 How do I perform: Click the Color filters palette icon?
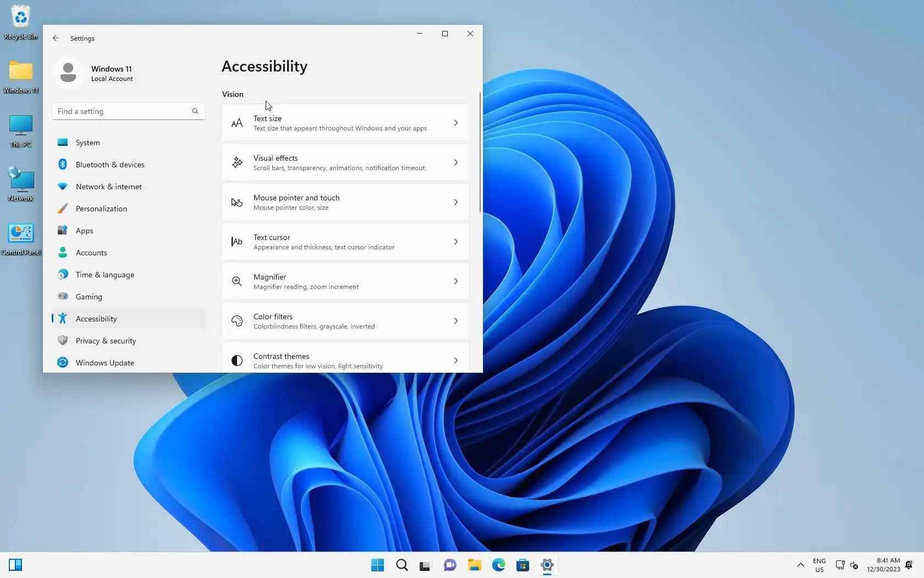coord(237,321)
